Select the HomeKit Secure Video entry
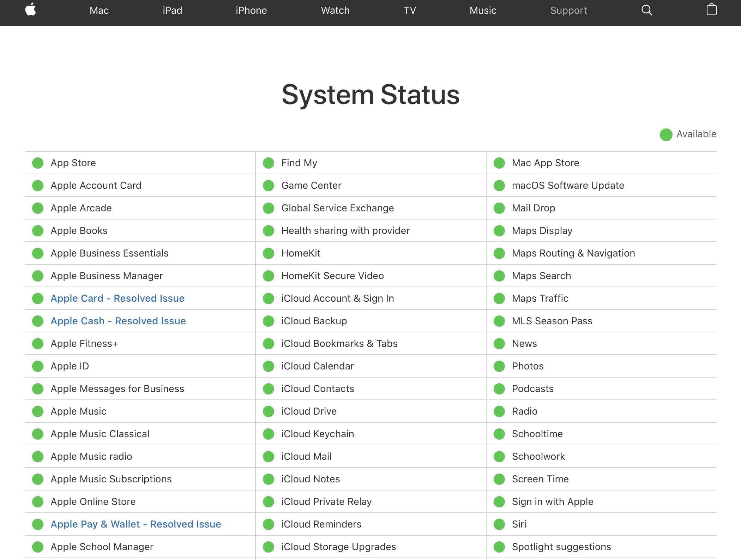The height and width of the screenshot is (560, 741). (x=332, y=276)
